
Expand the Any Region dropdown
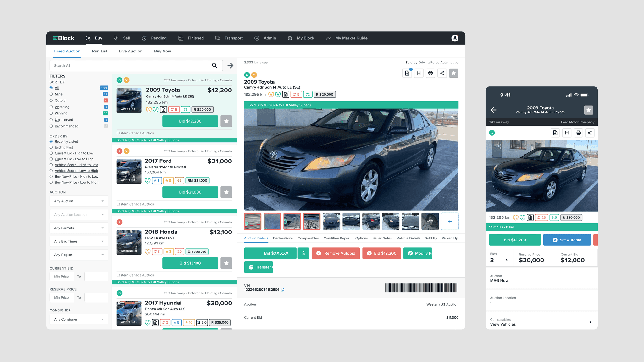point(79,255)
